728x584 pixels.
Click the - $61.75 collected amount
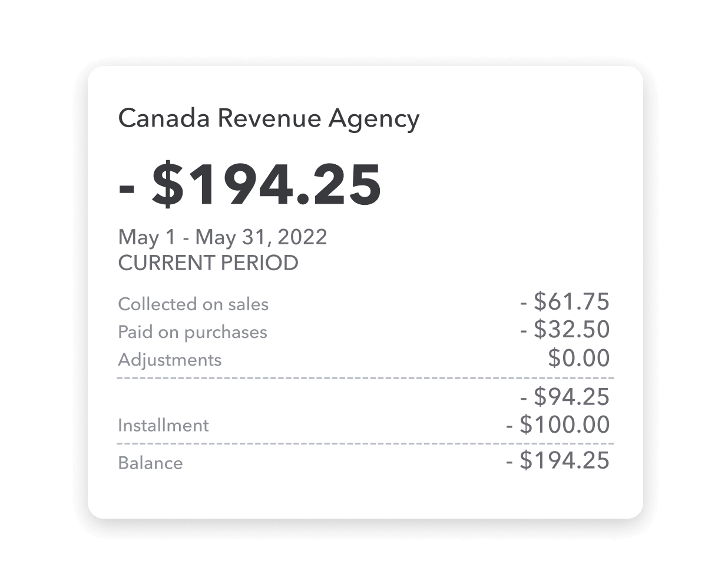(565, 301)
